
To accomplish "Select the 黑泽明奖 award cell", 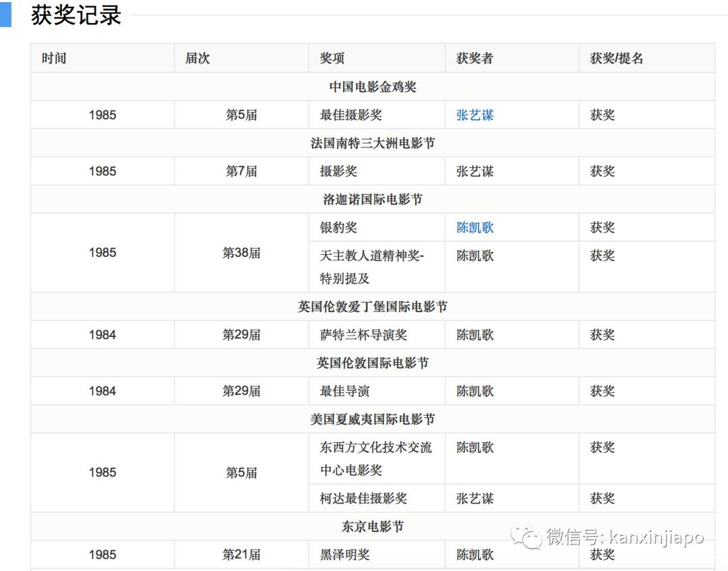I will coord(344,555).
